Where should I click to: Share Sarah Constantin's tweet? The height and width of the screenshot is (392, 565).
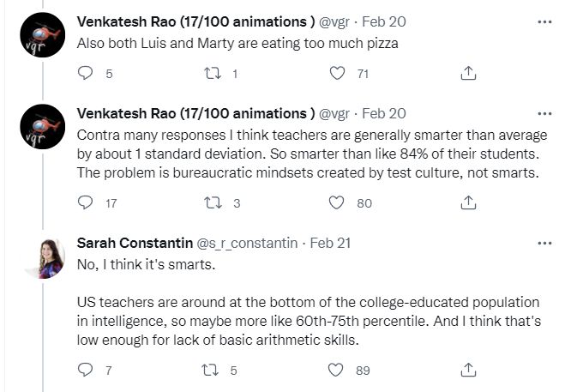[468, 370]
